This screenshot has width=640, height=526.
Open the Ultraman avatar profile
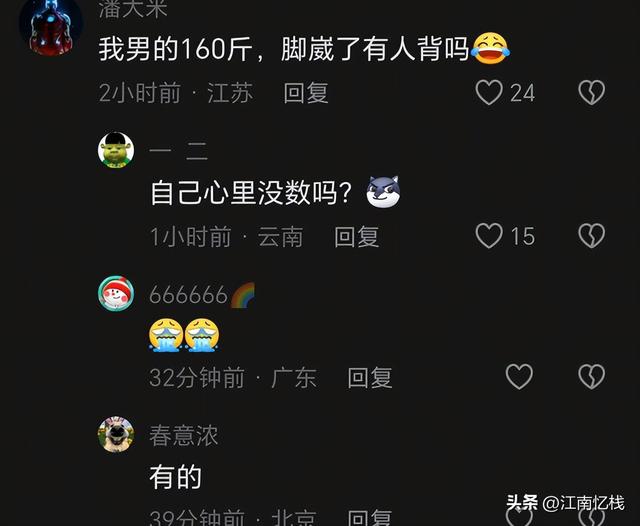[x=51, y=25]
